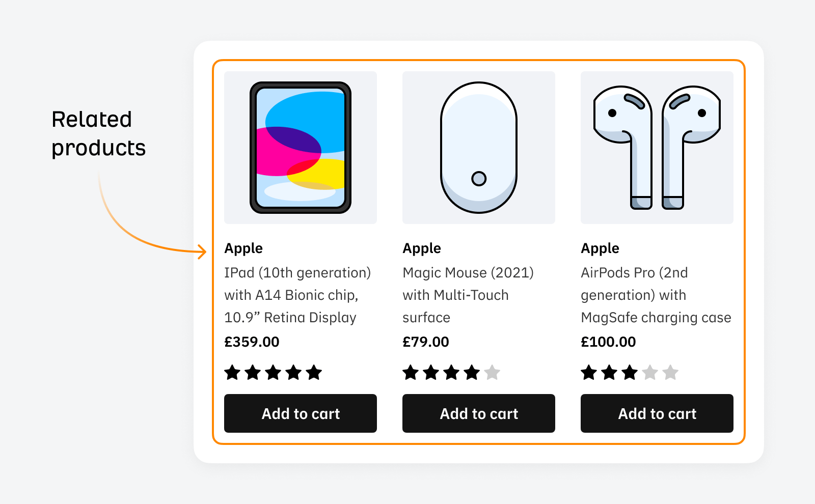Click the first star under Magic Mouse

[x=412, y=373]
